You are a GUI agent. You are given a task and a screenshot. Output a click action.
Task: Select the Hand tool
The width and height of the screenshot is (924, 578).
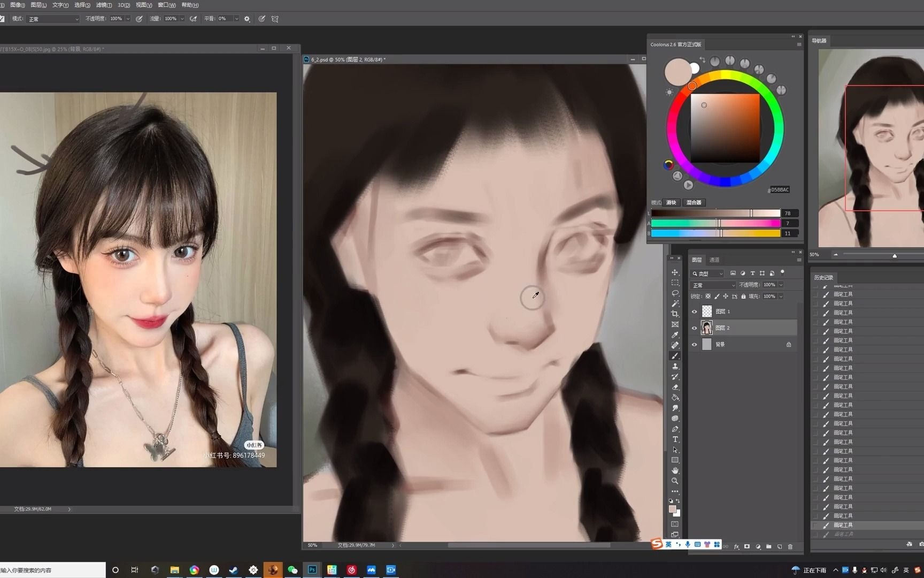click(675, 470)
